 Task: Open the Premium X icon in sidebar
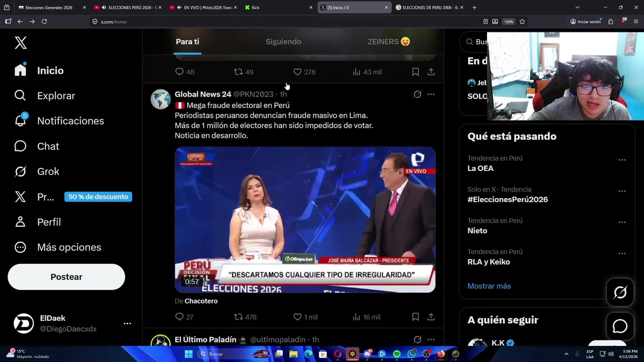click(x=20, y=197)
